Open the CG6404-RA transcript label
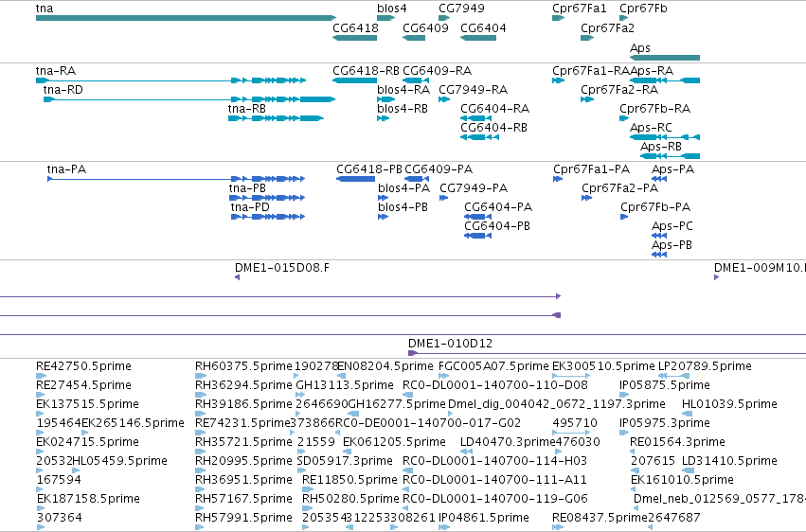Image resolution: width=806 pixels, height=532 pixels. tap(495, 108)
